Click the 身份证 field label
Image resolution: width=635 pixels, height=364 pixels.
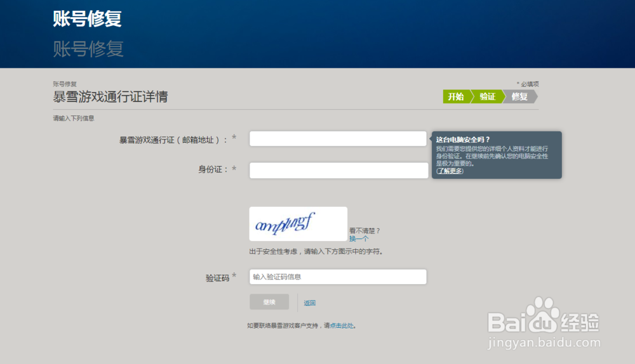tap(213, 169)
